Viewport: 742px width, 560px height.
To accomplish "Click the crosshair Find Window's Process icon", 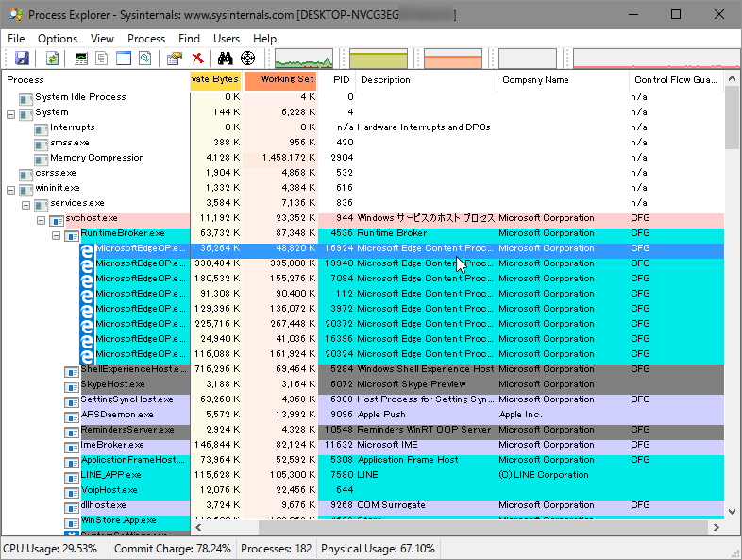I will [247, 59].
